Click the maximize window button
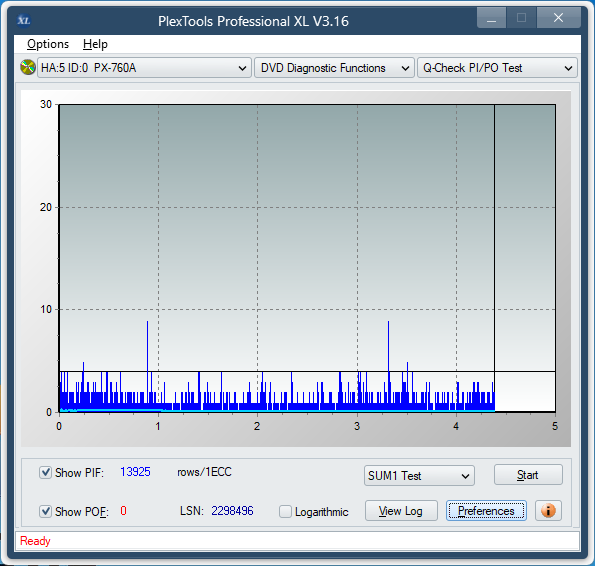595x566 pixels. tap(521, 18)
